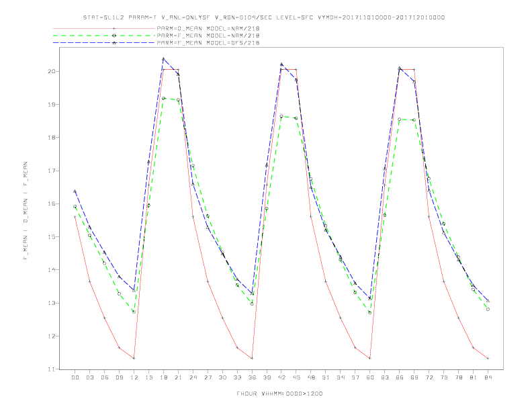This screenshot has height=411, width=532.
Task: Click the plus marker on the red legend line
Action: [x=114, y=28]
